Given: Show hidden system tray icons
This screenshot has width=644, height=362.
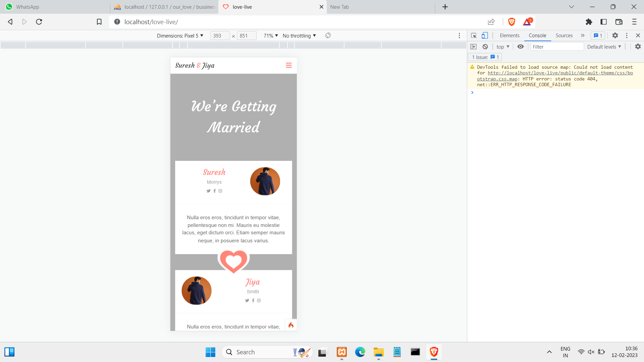Looking at the screenshot, I should coord(549,352).
